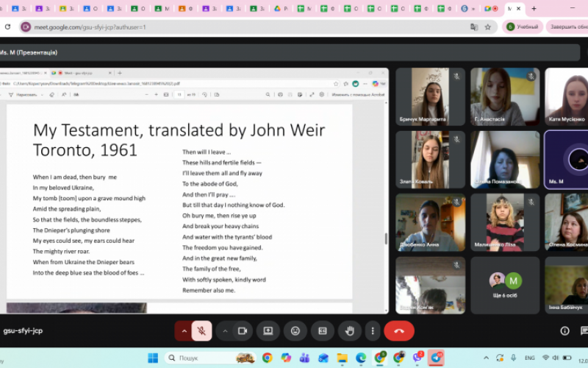Image resolution: width=588 pixels, height=368 pixels.
Task: Raise your hand in the meeting
Action: coord(351,331)
